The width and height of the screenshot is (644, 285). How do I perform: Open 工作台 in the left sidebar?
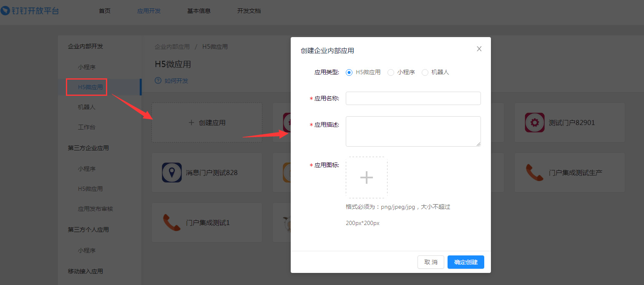pyautogui.click(x=87, y=127)
